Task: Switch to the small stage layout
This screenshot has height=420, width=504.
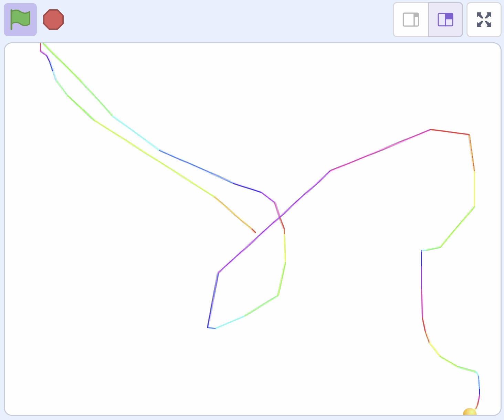Action: 411,20
